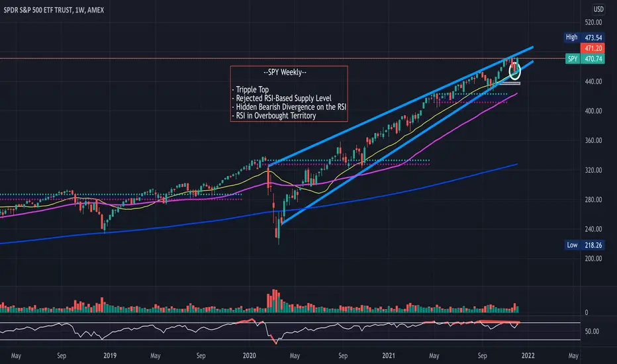Click the green SPY symbol tag

pos(573,59)
